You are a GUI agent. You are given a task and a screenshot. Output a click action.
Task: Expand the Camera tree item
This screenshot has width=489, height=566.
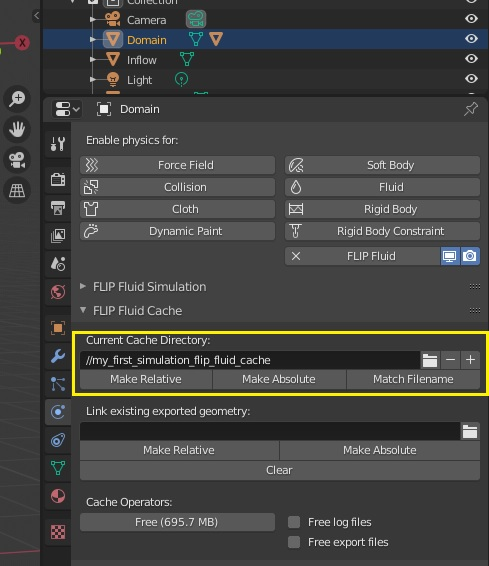point(93,19)
